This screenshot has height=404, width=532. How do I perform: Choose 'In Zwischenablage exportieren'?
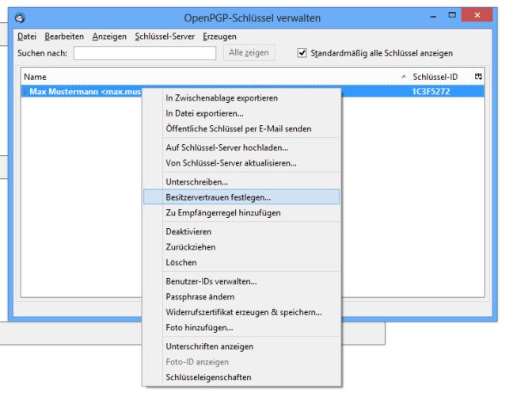[241, 98]
